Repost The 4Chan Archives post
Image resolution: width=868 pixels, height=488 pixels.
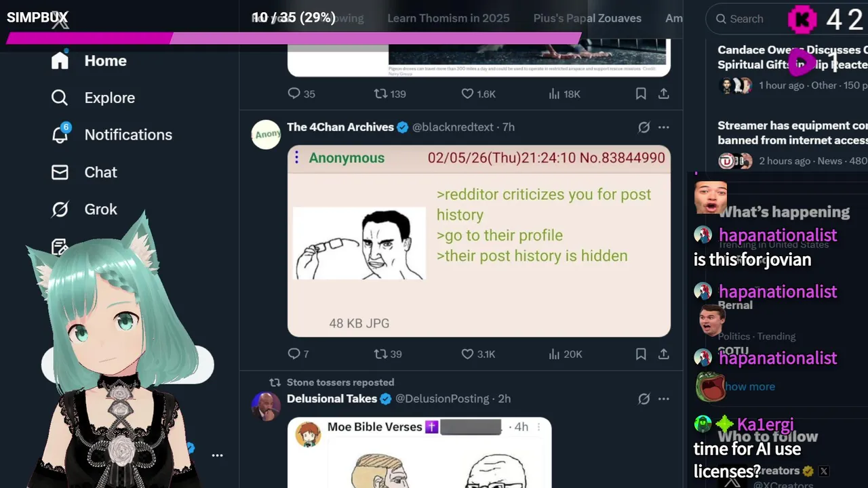pos(388,354)
